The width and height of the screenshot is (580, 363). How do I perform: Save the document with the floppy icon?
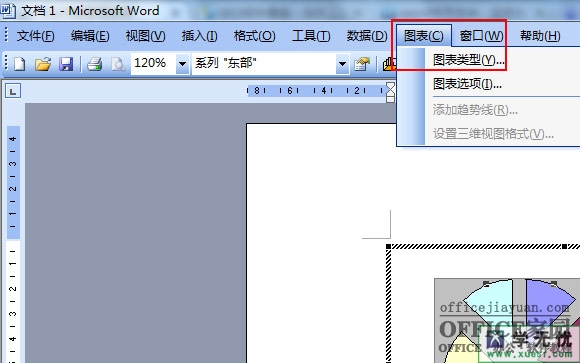pyautogui.click(x=66, y=64)
